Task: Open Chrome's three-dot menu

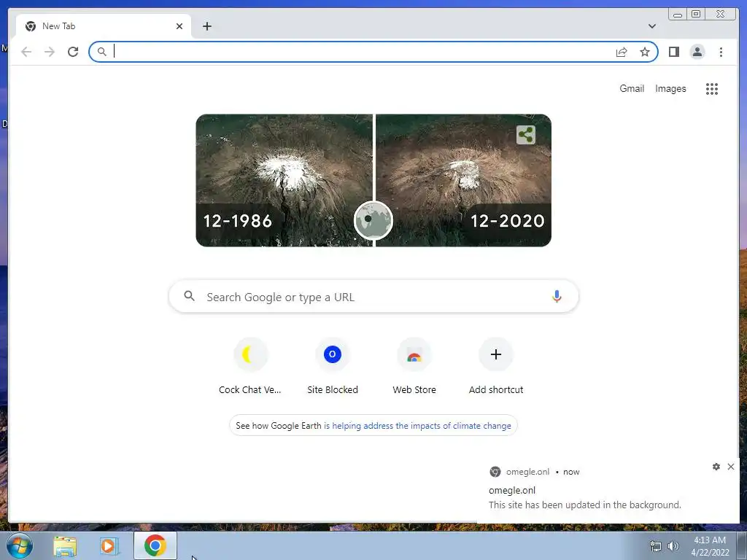Action: (x=721, y=52)
